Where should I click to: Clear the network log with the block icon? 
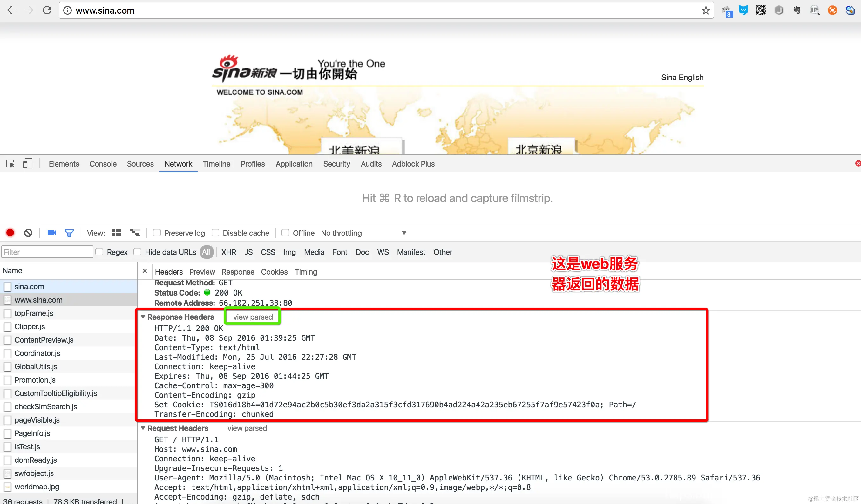tap(28, 233)
